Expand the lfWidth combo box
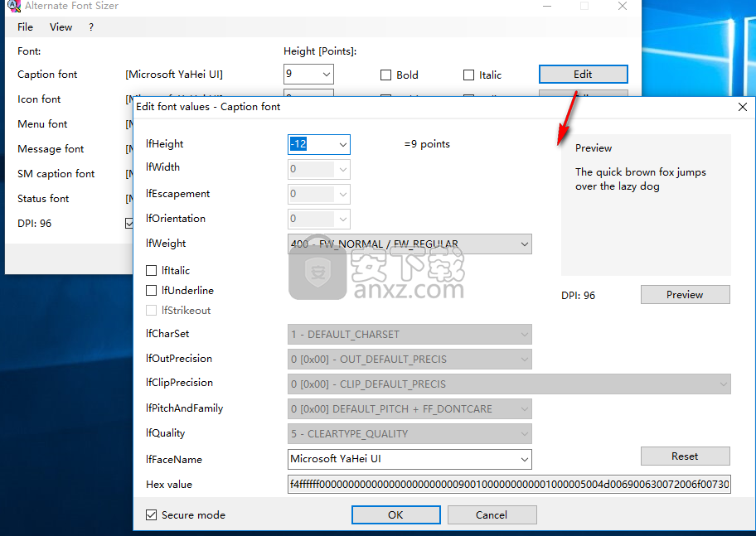 (x=343, y=169)
